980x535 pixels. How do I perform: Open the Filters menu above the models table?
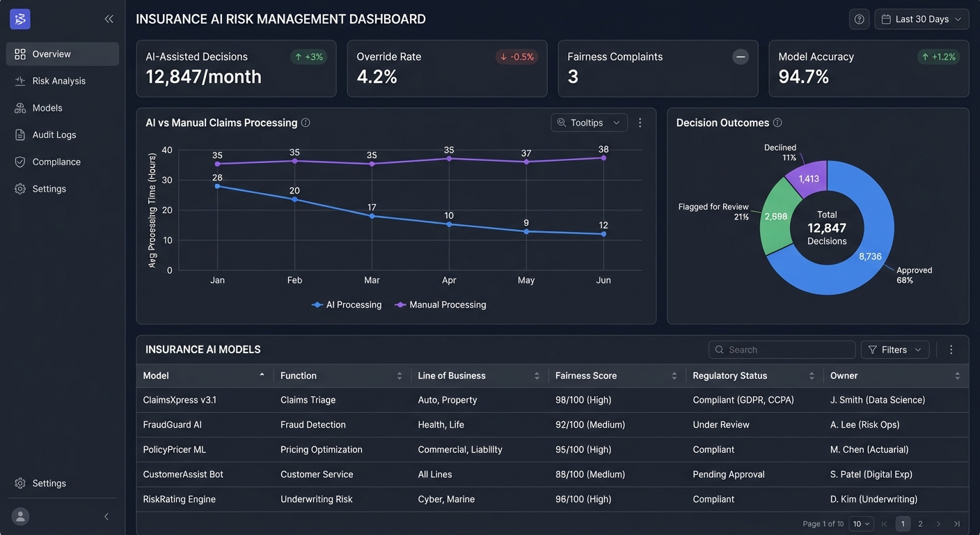coord(894,349)
